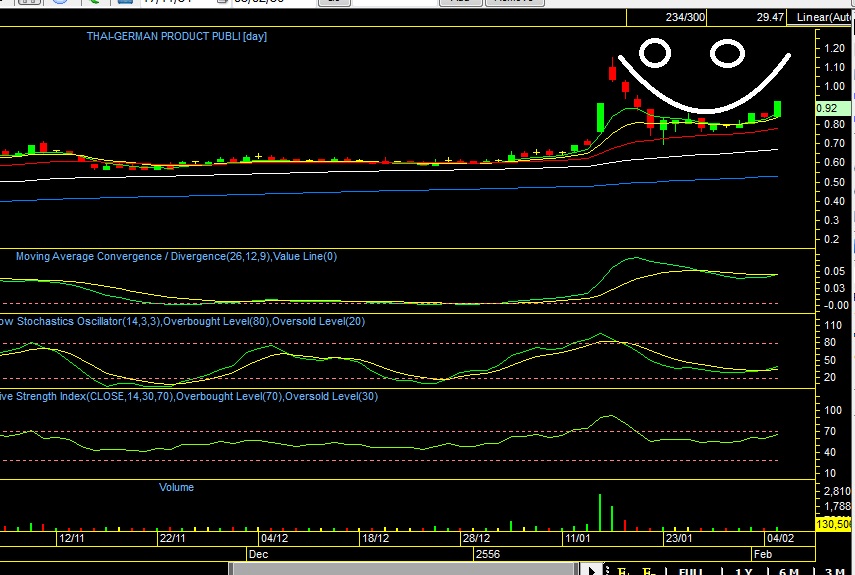Click the 2,810 volume axis label
Viewport: 855px width, 575px height.
pos(838,491)
